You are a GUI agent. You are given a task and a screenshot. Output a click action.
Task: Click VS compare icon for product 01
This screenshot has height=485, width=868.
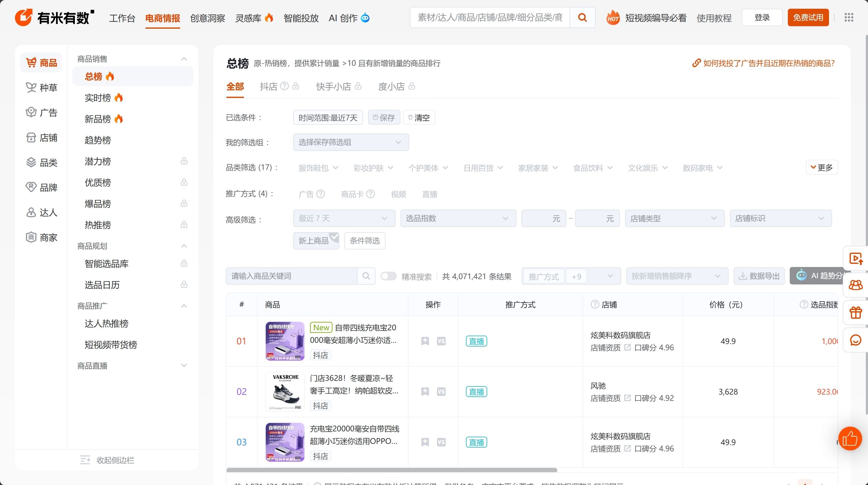pos(441,341)
